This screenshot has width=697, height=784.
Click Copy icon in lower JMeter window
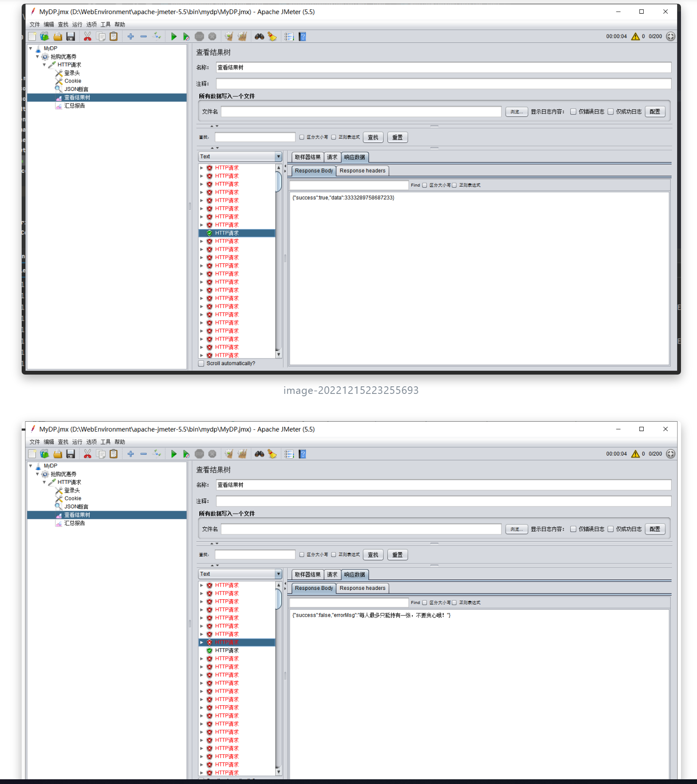(101, 454)
